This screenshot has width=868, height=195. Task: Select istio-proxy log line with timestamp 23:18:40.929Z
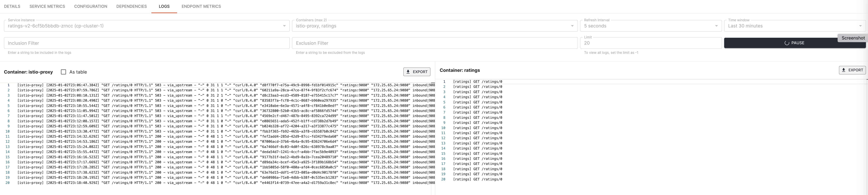point(226,182)
